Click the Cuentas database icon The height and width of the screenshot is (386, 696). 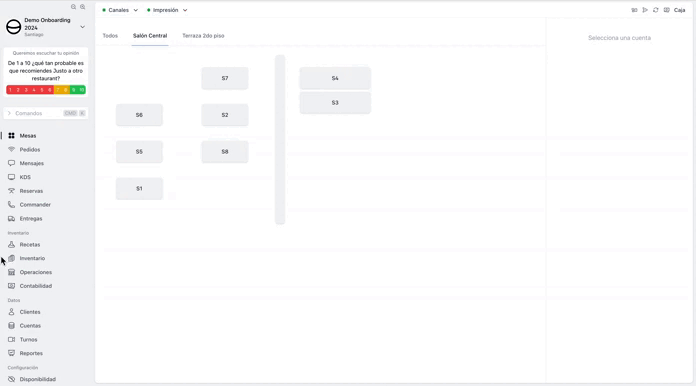click(x=12, y=326)
